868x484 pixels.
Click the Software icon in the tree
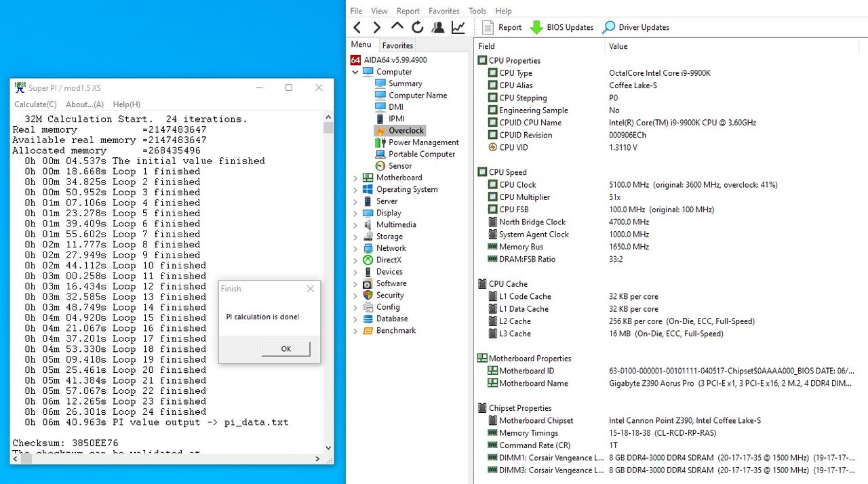[368, 283]
